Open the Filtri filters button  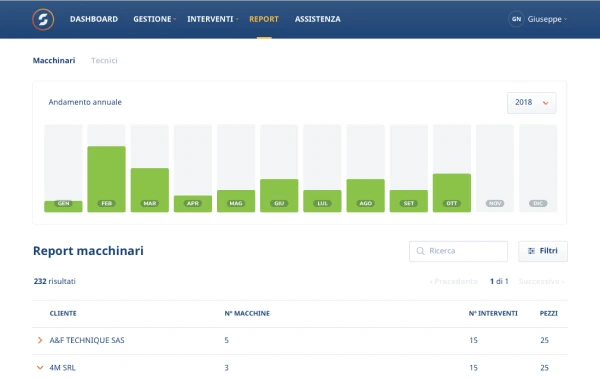[543, 251]
